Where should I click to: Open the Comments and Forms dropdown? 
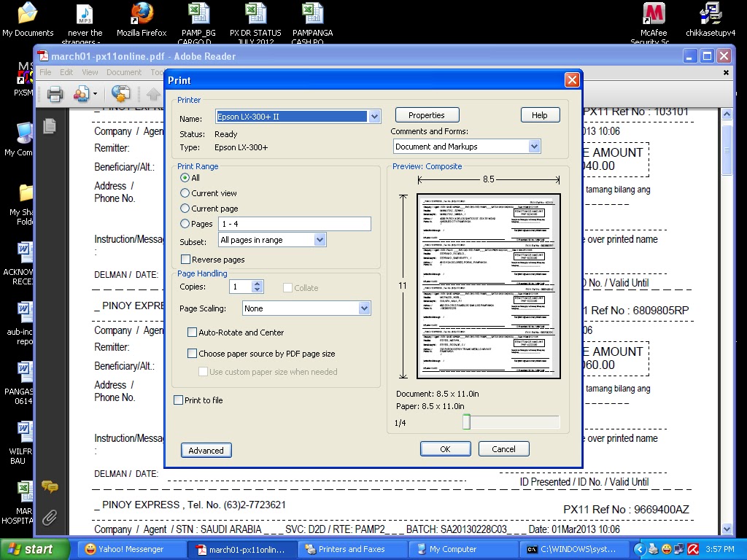click(x=534, y=146)
